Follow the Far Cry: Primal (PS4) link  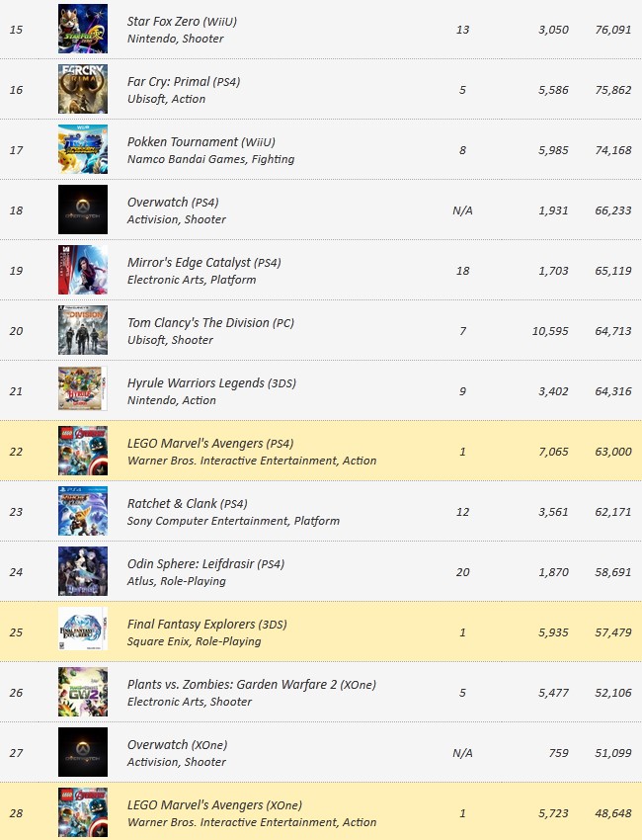pyautogui.click(x=184, y=82)
